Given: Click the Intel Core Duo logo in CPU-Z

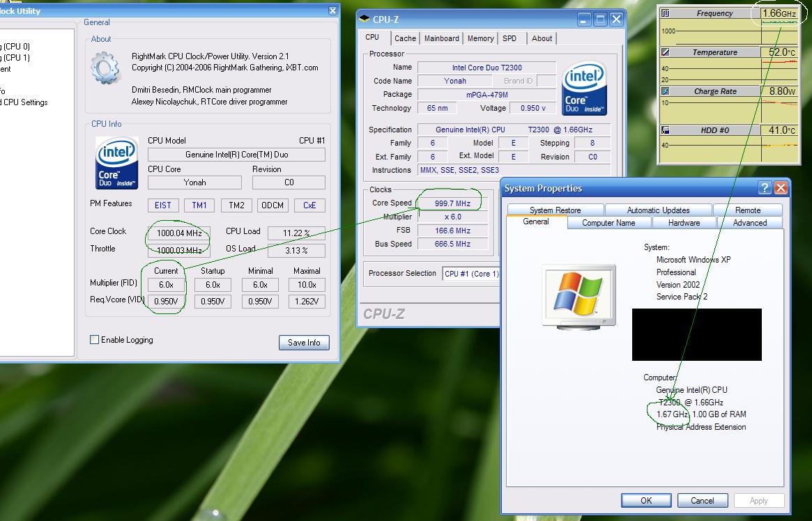Looking at the screenshot, I should click(x=584, y=88).
